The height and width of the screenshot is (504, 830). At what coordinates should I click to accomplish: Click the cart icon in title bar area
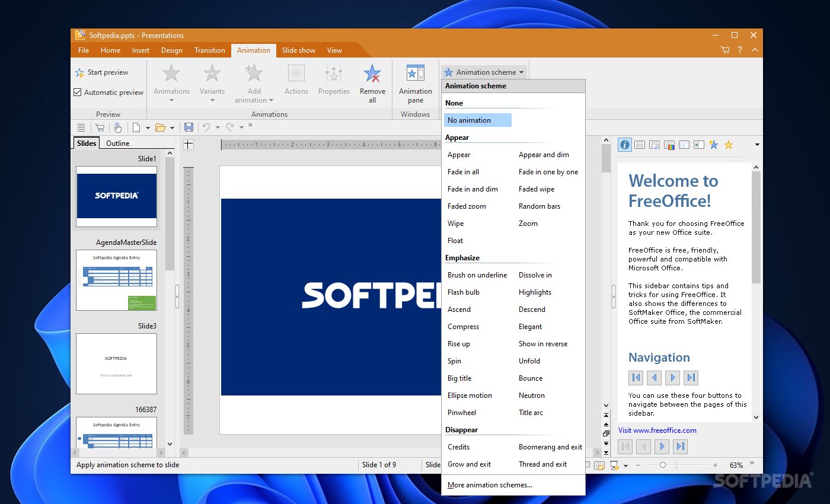click(725, 50)
